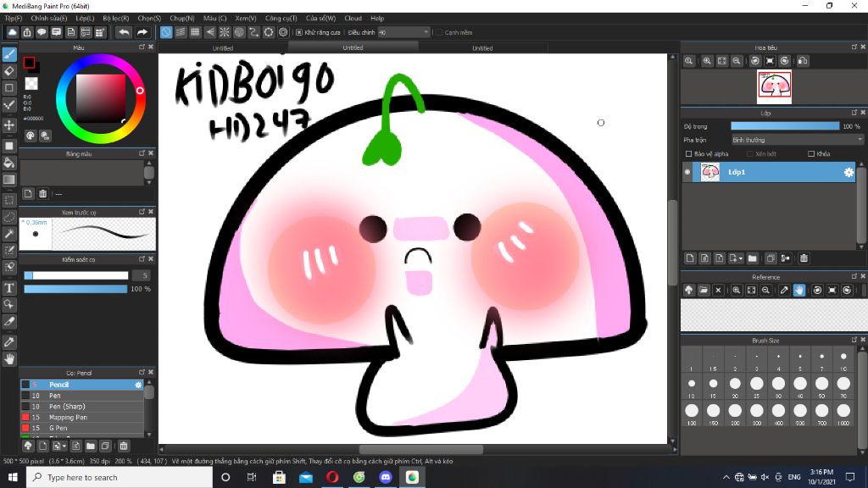Viewport: 868px width, 488px height.
Task: Open Microsoft Store from taskbar
Action: pos(279,477)
